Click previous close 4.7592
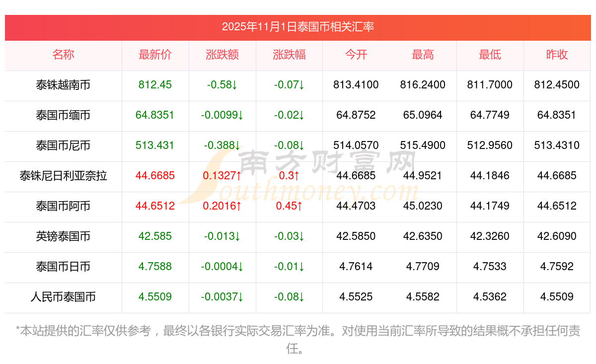The height and width of the screenshot is (364, 596). tap(557, 267)
